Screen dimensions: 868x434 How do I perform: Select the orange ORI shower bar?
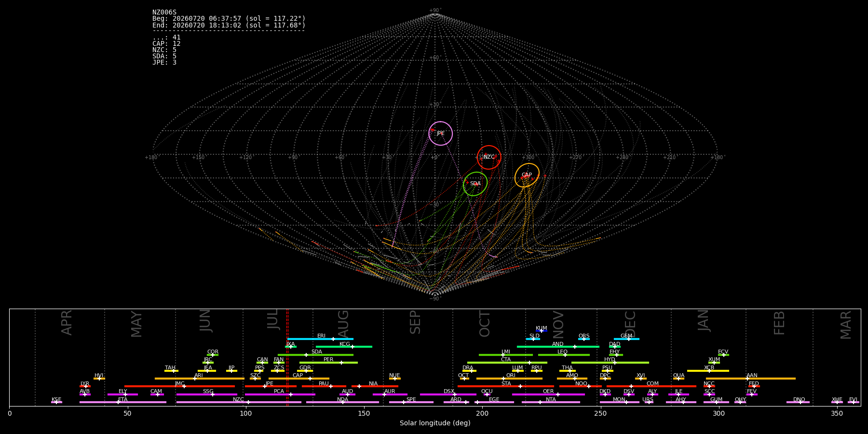click(x=509, y=379)
